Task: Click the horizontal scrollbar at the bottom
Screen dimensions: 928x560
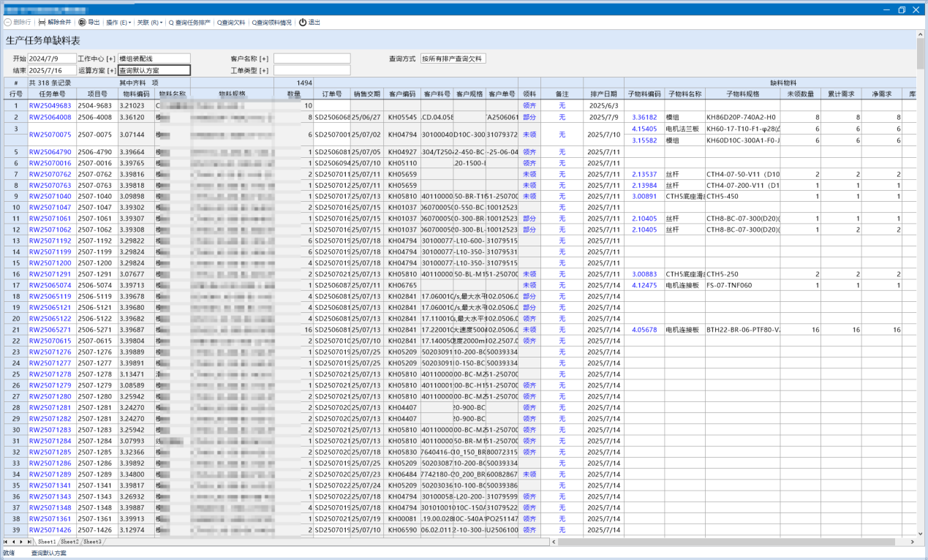Action: [x=731, y=542]
